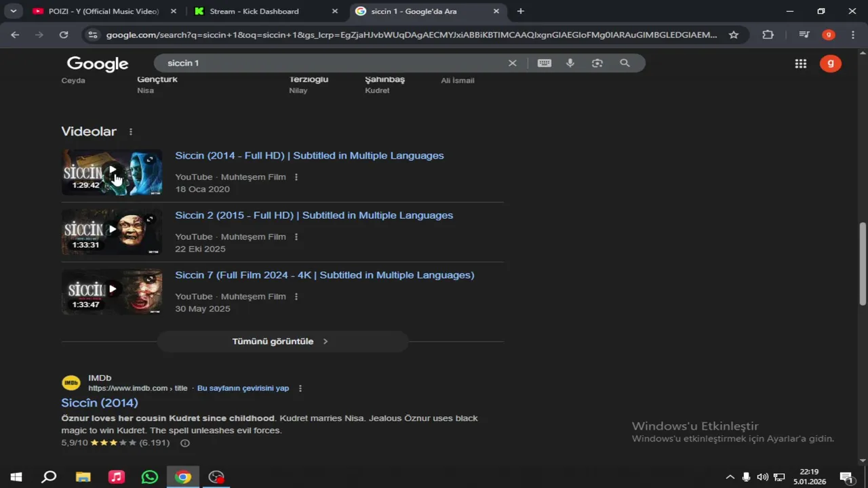The image size is (868, 488).
Task: Open Siccin (2014 - Full HD) video link
Action: (x=309, y=155)
